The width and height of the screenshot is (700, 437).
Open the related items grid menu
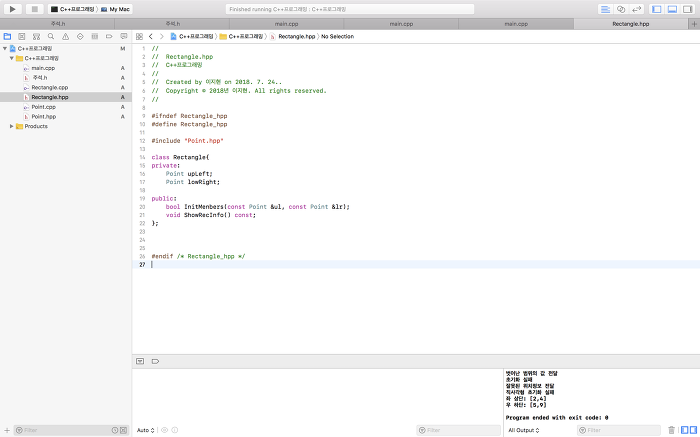tap(139, 37)
